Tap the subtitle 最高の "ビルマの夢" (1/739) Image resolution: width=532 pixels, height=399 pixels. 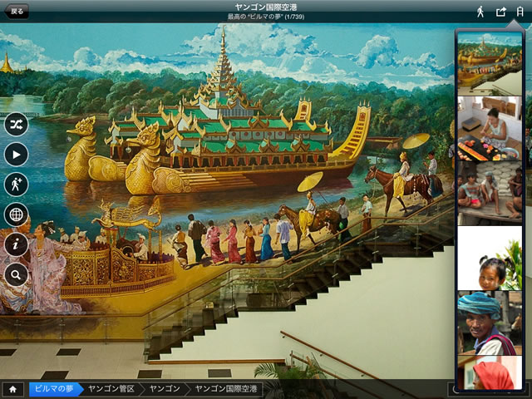click(x=266, y=17)
